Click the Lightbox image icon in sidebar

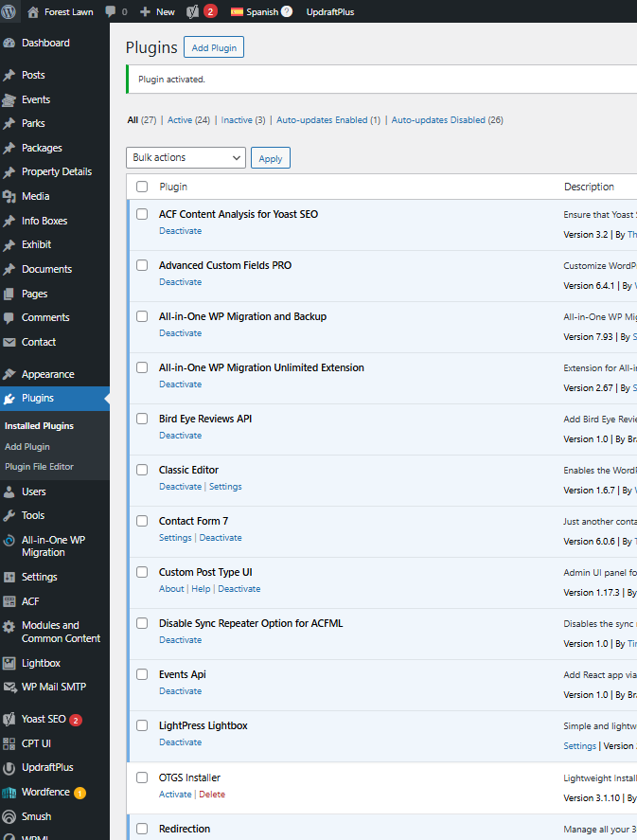[9, 663]
